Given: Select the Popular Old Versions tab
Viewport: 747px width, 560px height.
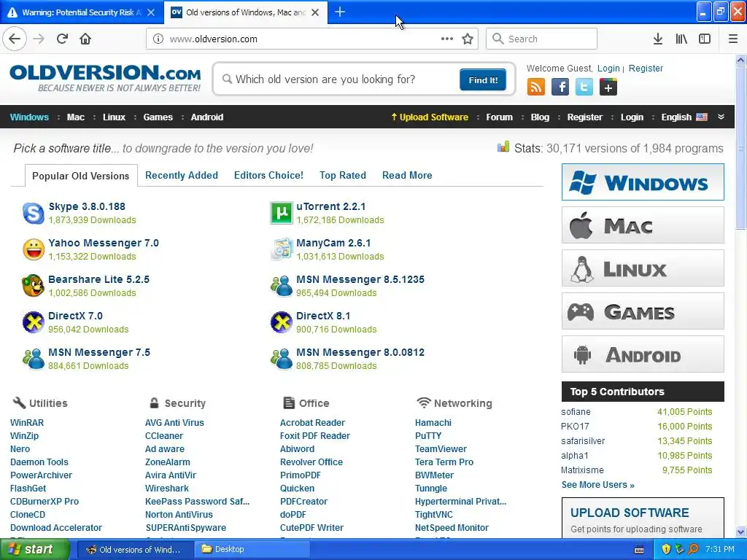Looking at the screenshot, I should click(81, 176).
